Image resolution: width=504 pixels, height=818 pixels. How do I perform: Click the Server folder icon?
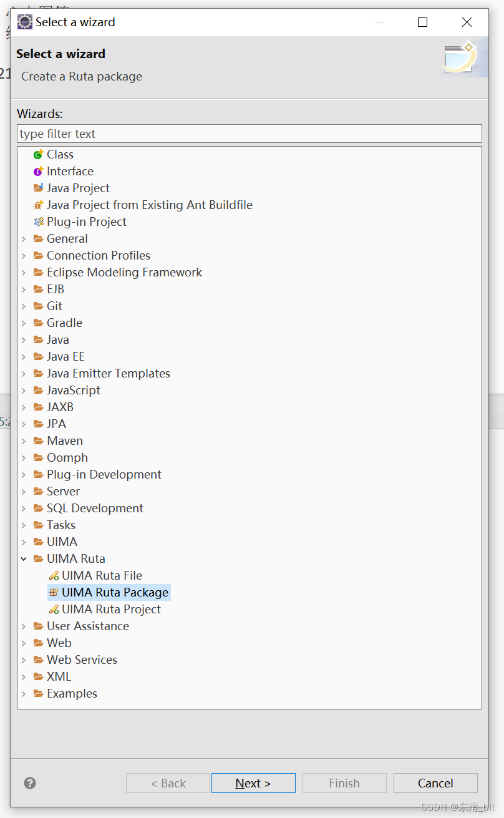click(38, 491)
